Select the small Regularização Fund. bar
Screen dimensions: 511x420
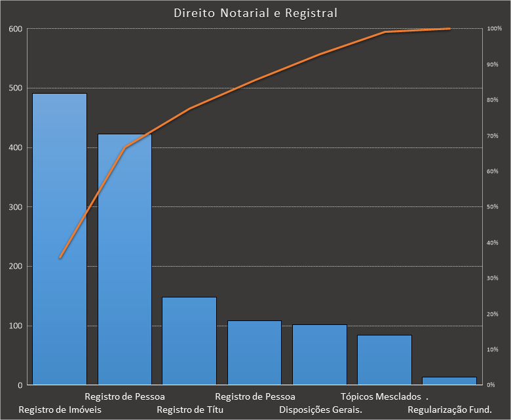(x=449, y=381)
